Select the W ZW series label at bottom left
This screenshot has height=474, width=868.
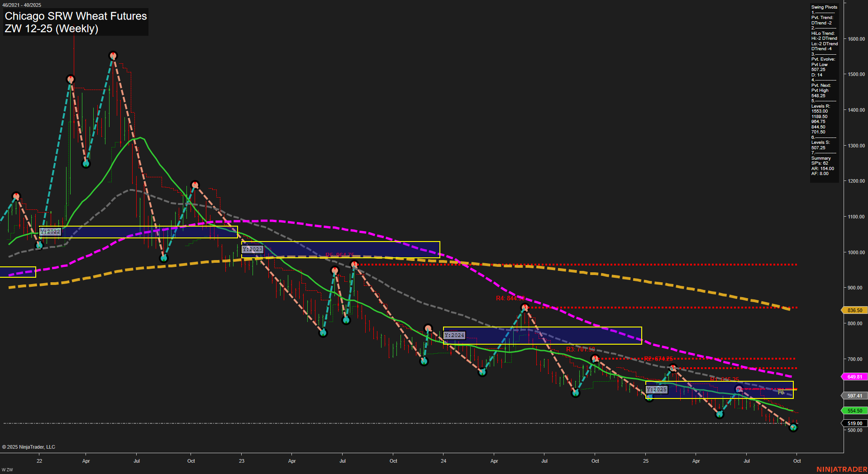click(7, 470)
